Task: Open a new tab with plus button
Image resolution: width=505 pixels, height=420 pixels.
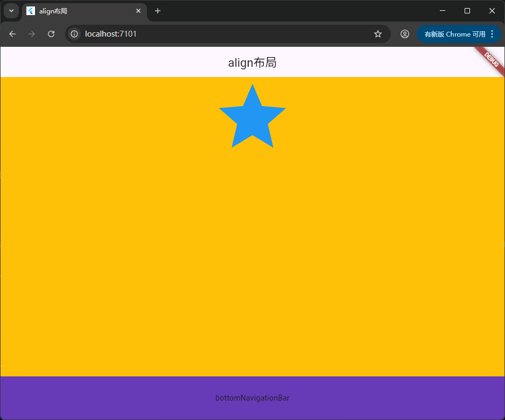Action: pyautogui.click(x=158, y=11)
